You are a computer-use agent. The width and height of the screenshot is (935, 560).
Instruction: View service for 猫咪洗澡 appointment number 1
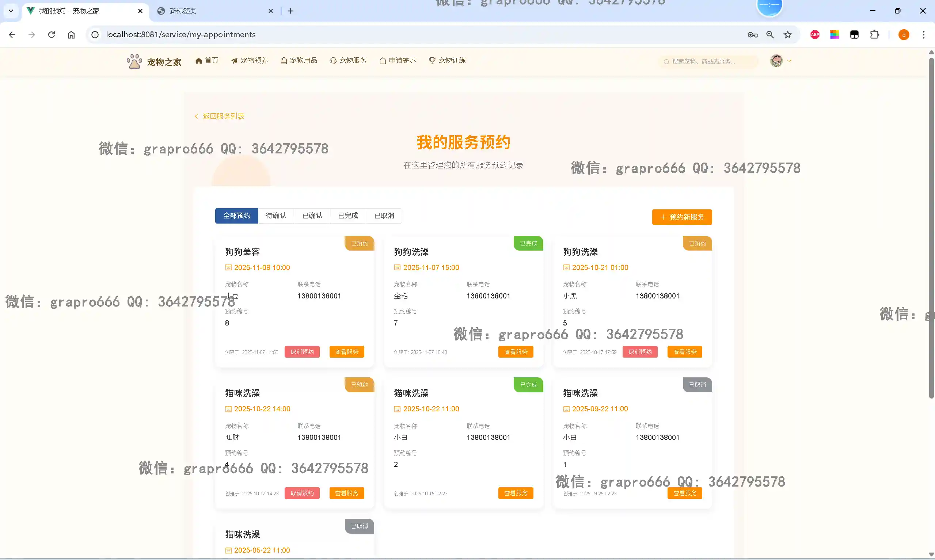tap(685, 493)
